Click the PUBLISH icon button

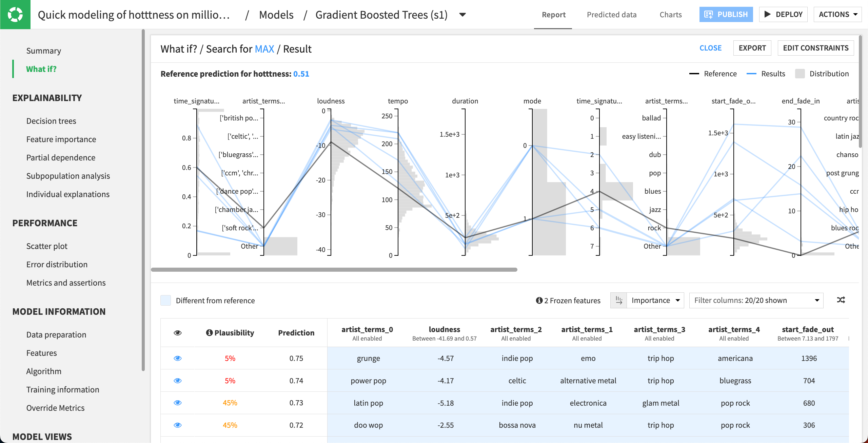[708, 14]
